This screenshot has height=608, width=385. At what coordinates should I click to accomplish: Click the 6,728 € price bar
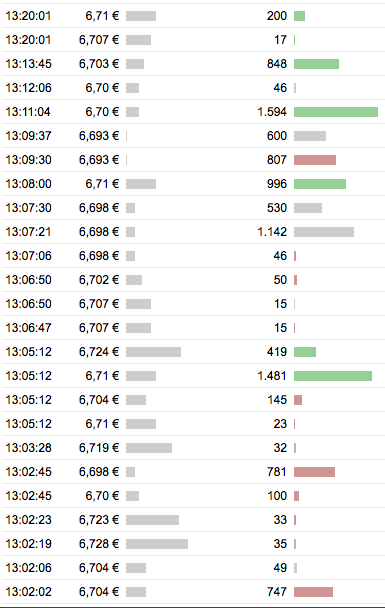click(x=157, y=544)
